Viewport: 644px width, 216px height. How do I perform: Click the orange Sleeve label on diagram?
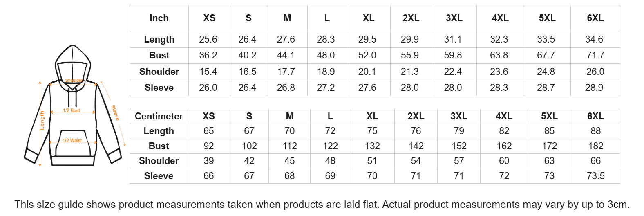[115, 113]
